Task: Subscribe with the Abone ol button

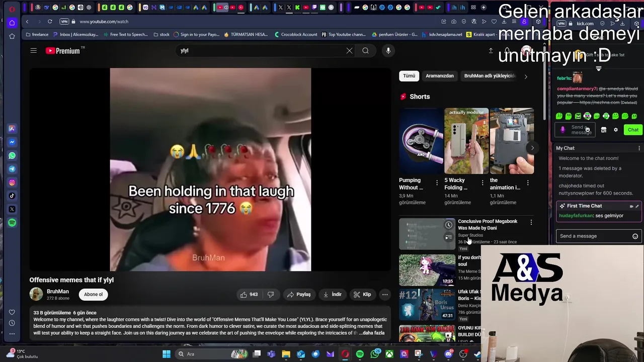Action: point(93,295)
